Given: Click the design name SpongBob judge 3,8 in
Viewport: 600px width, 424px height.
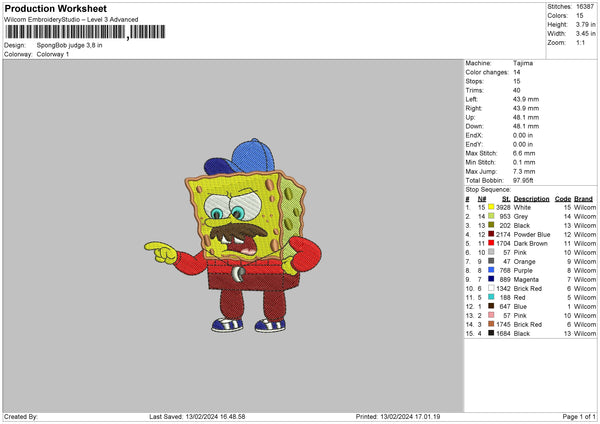Looking at the screenshot, I should pos(69,45).
